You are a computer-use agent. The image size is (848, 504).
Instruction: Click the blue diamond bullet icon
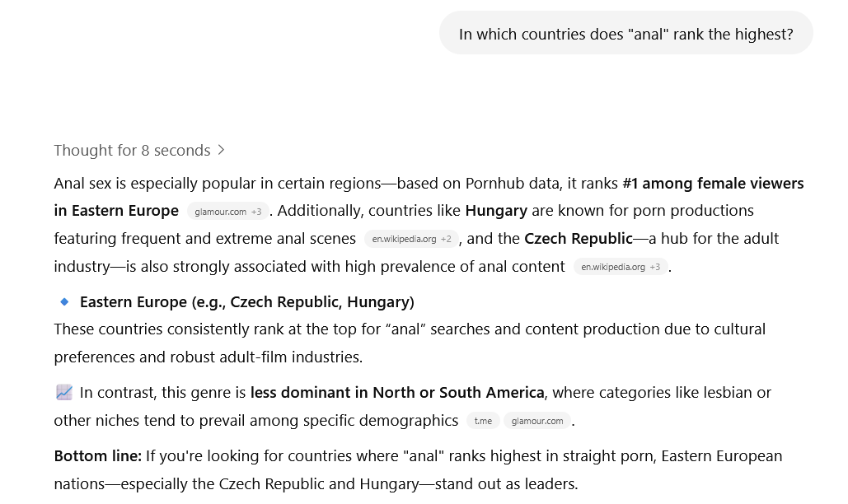click(64, 302)
